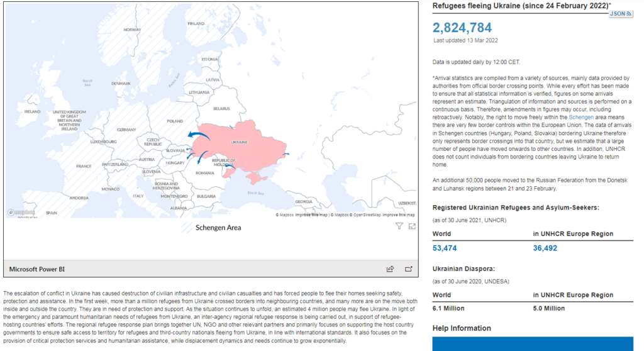
Task: Follow the Schengen hyperlink
Action: click(x=580, y=117)
